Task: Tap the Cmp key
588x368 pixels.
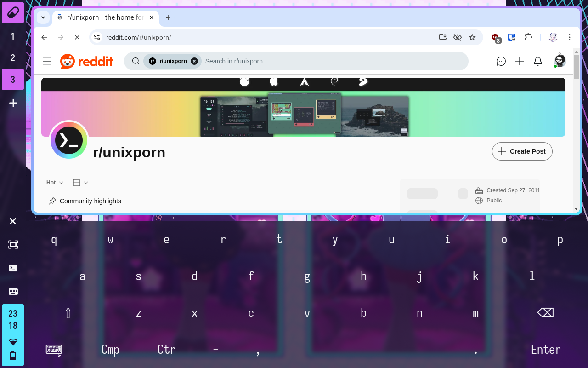Action: 110,350
